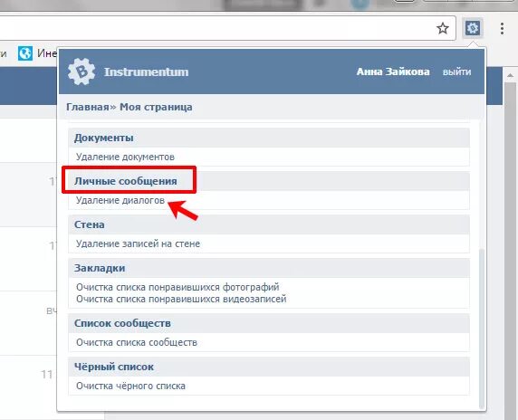Image resolution: width=518 pixels, height=420 pixels.
Task: Click the Анна Зайкова profile name
Action: pos(393,72)
